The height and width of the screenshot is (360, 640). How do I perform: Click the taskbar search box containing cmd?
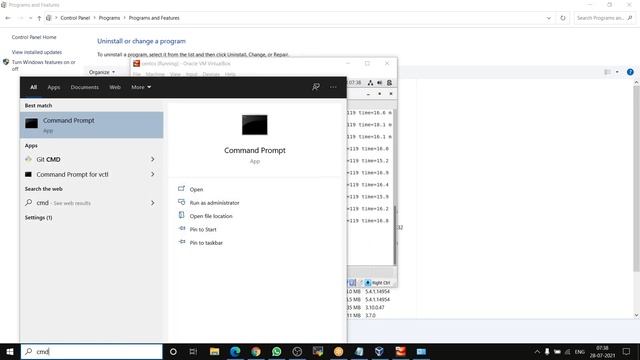91,351
